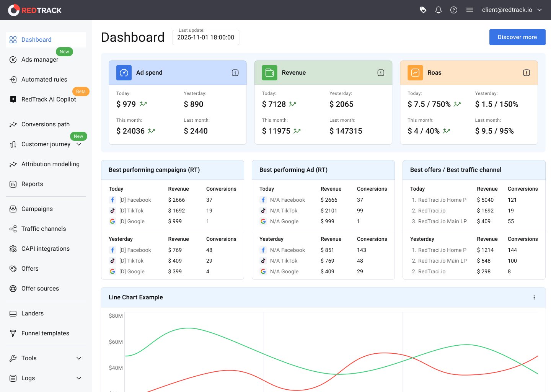This screenshot has width=551, height=392.
Task: Select today's [D] Facebook campaign row
Action: [173, 200]
